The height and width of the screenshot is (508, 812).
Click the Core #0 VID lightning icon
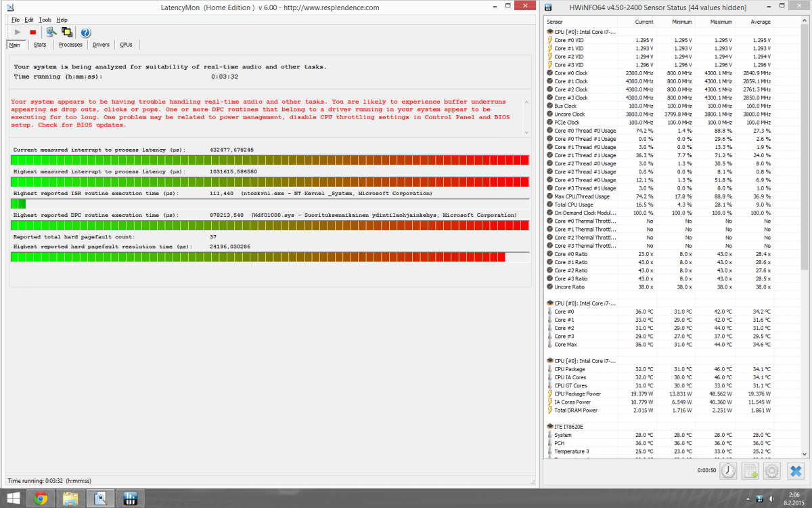pos(549,40)
